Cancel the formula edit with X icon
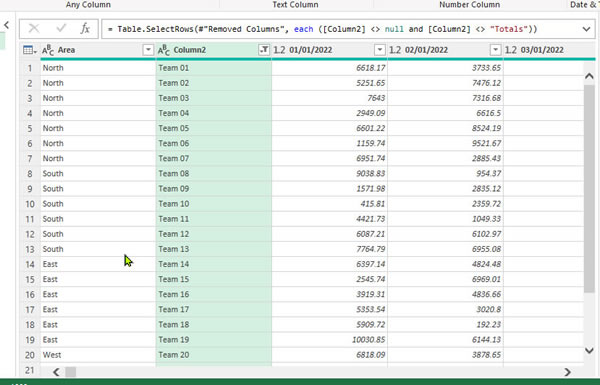Image resolution: width=600 pixels, height=385 pixels. [34, 29]
